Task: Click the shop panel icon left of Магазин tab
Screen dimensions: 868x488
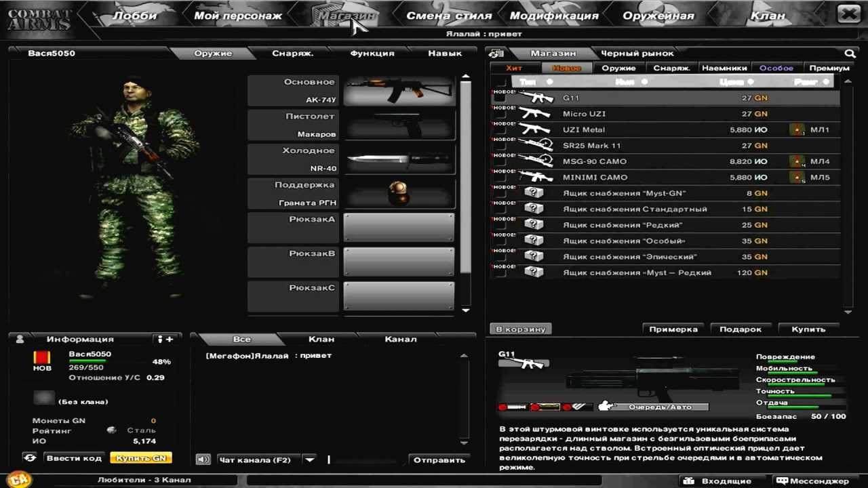Action: tap(496, 53)
